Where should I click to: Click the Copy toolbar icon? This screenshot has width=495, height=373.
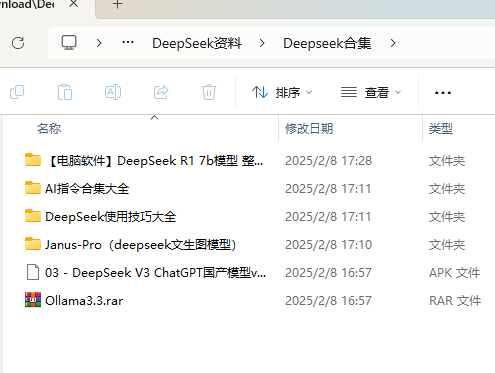17,92
